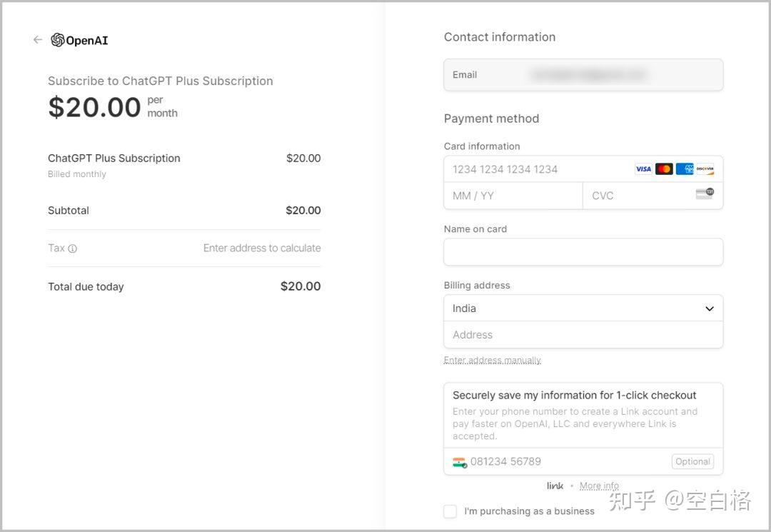Viewport: 771px width, 532px height.
Task: Select the Name on card field
Action: (583, 252)
